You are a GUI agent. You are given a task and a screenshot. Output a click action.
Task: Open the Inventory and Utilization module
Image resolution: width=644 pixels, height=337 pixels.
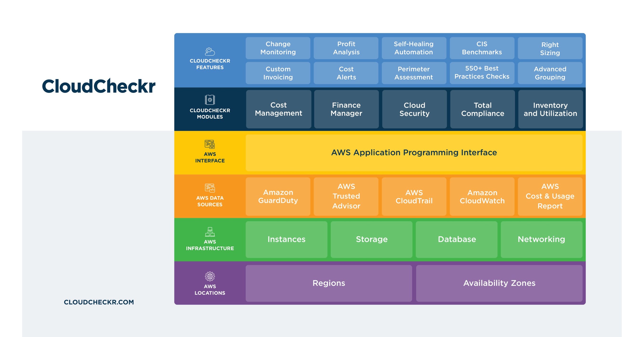point(550,109)
